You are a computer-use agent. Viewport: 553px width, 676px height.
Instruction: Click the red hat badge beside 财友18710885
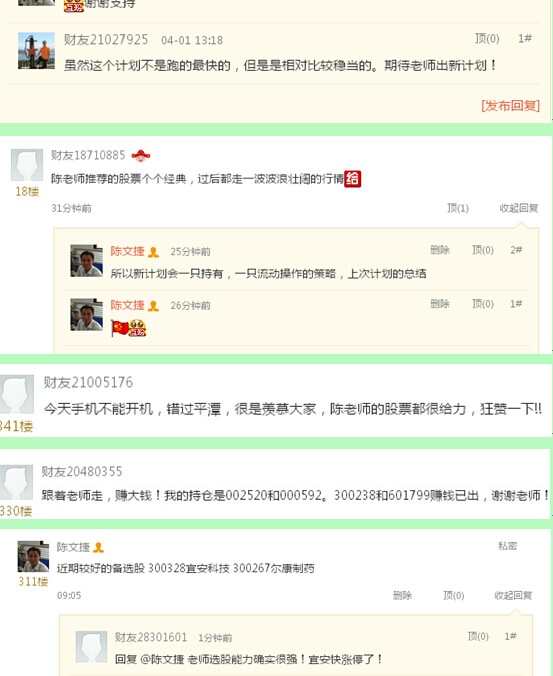click(141, 155)
